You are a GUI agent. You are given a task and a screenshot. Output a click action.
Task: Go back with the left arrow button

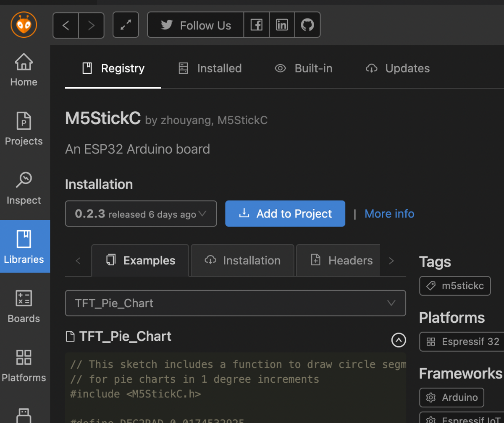coord(66,25)
